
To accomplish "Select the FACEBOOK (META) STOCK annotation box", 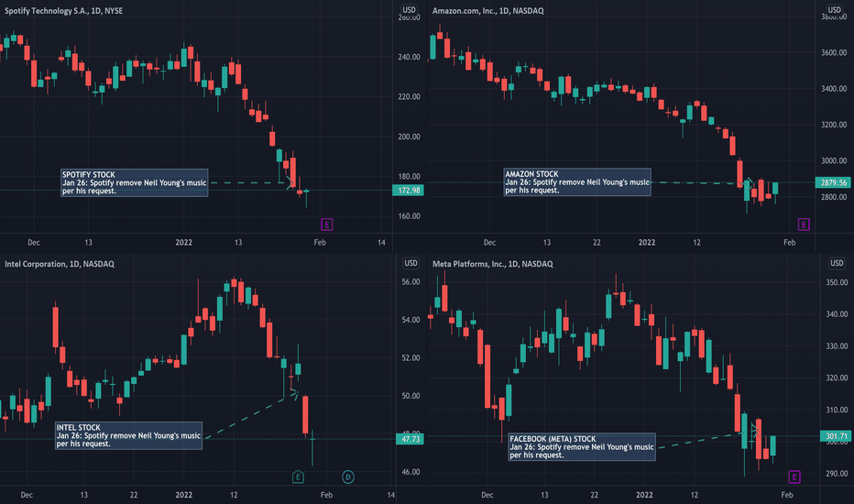I will point(582,447).
